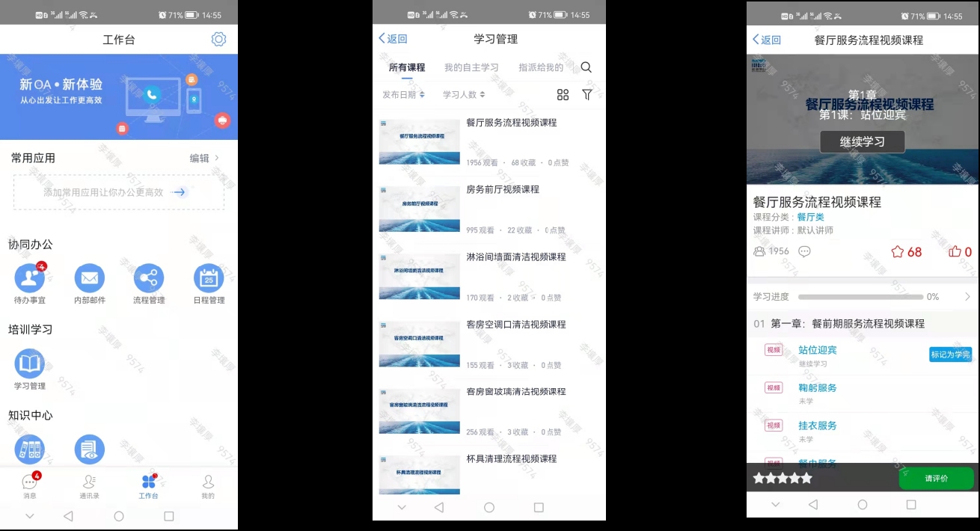The image size is (980, 531).
Task: Set rating using the five-star row
Action: tap(783, 478)
